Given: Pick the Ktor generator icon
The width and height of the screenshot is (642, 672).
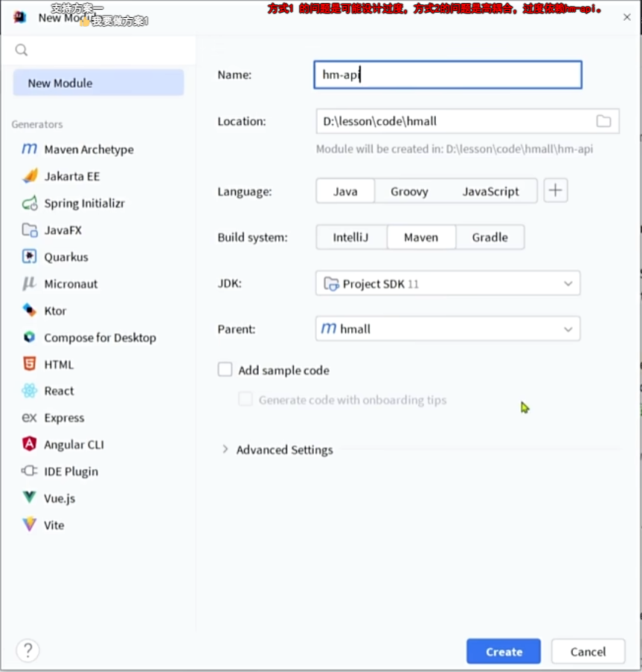Looking at the screenshot, I should [29, 310].
